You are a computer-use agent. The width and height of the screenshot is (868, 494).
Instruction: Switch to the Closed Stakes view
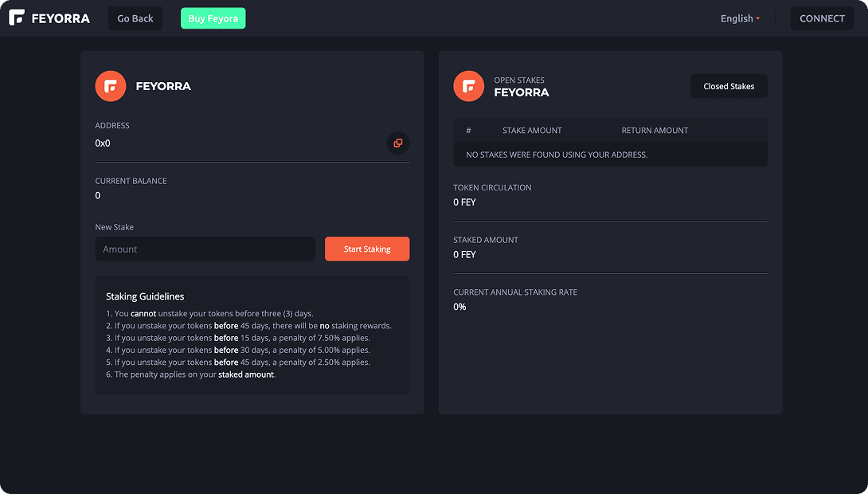tap(729, 86)
